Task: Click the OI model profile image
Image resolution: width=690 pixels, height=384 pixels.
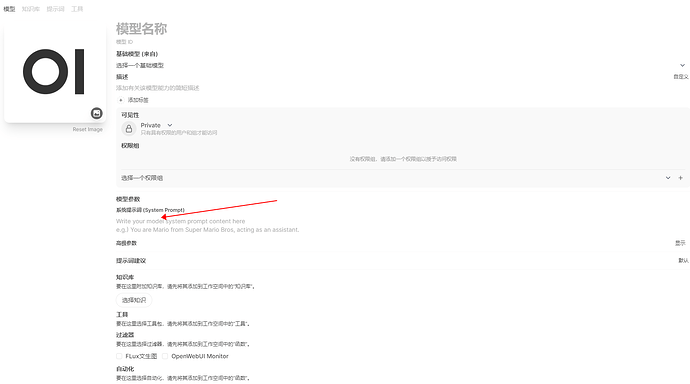Action: click(x=55, y=73)
